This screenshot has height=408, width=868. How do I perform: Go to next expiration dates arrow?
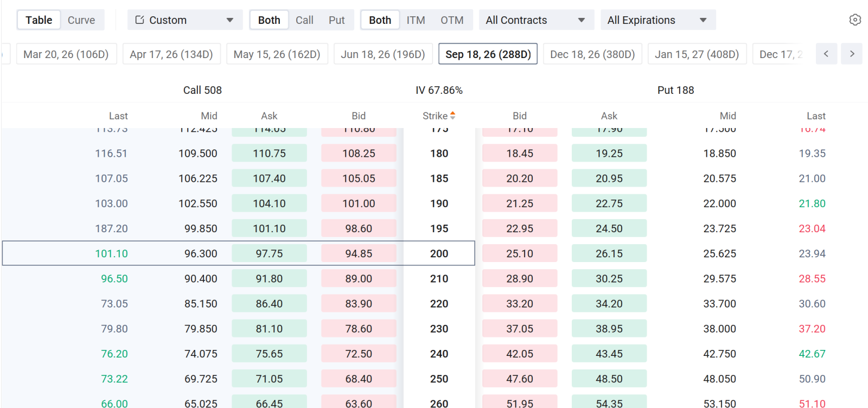pyautogui.click(x=852, y=54)
